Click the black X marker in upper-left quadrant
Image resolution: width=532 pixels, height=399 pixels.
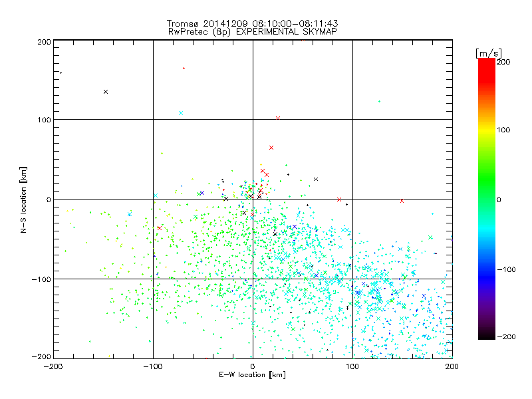(106, 92)
